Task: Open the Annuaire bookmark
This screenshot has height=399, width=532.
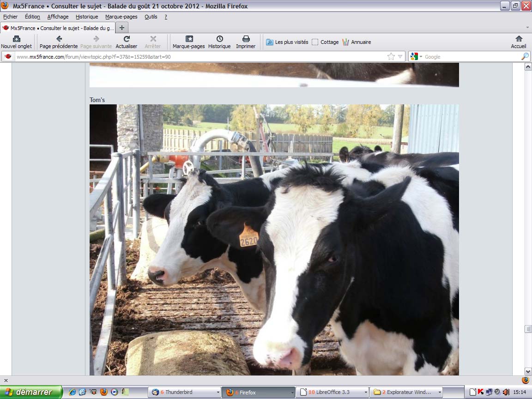Action: 357,42
